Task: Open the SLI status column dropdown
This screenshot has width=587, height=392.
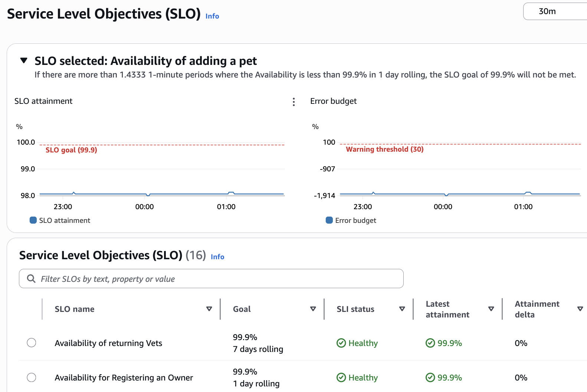Action: pos(402,309)
